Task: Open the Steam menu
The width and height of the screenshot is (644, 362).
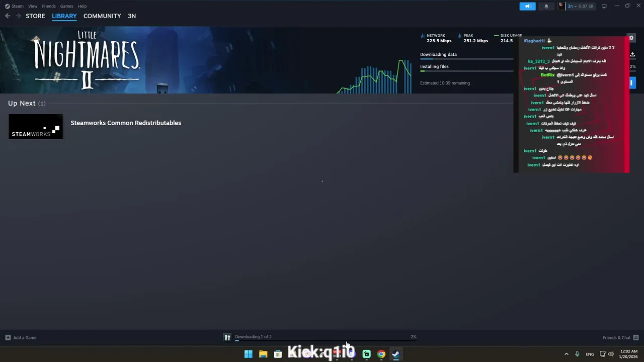Action: [18, 6]
